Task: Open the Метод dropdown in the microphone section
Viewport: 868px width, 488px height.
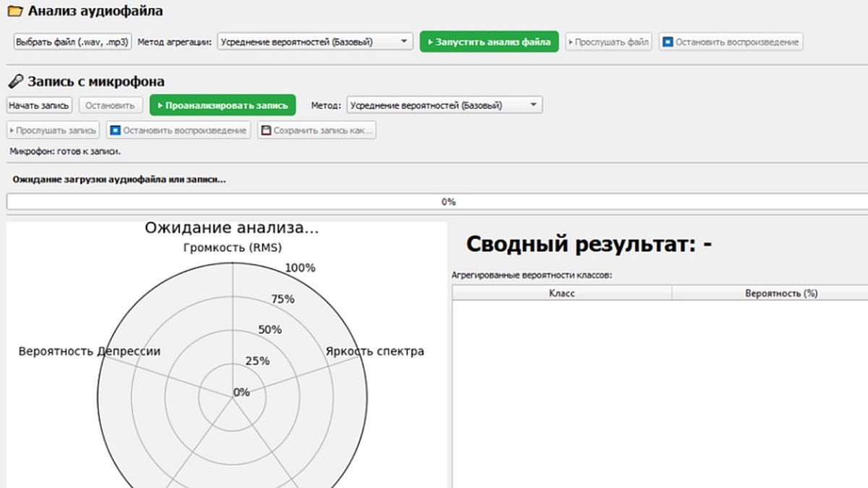Action: tap(444, 105)
